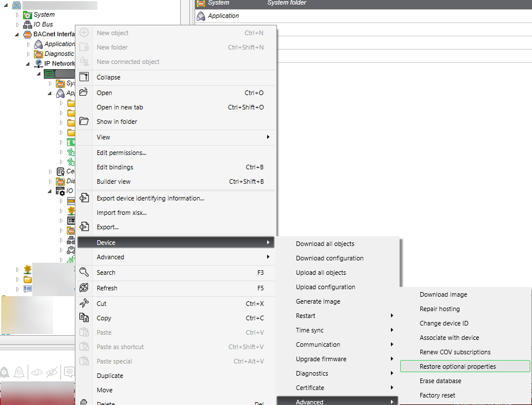This screenshot has width=532, height=405.
Task: Collapse the BACnet Interface tree node
Action: click(17, 35)
